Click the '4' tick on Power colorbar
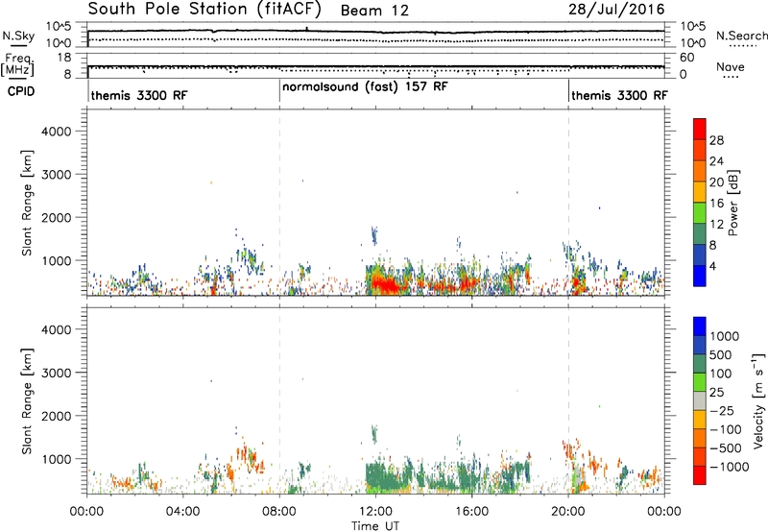This screenshot has height=532, width=768. pos(713,267)
